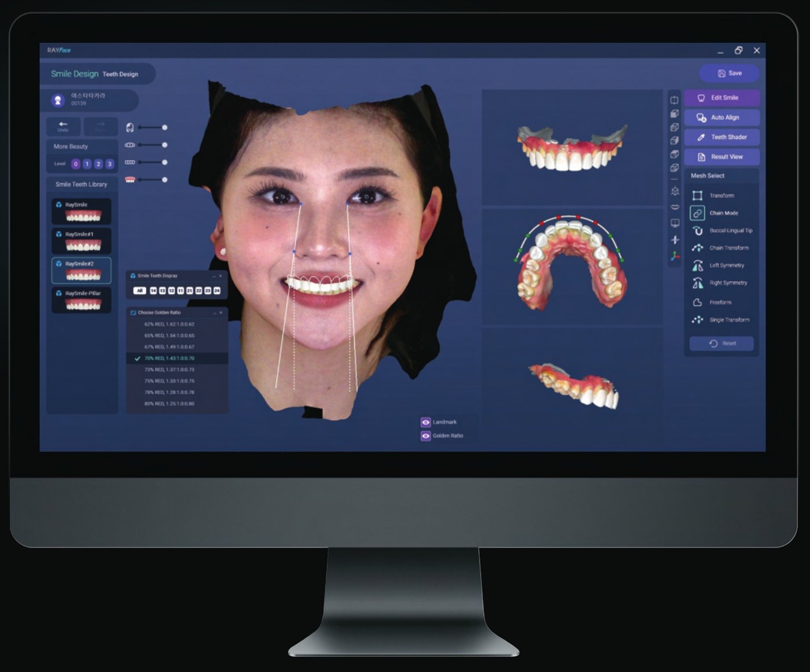Click the wireframe mesh icon in view toolbar
The height and width of the screenshot is (672, 810).
tap(675, 191)
